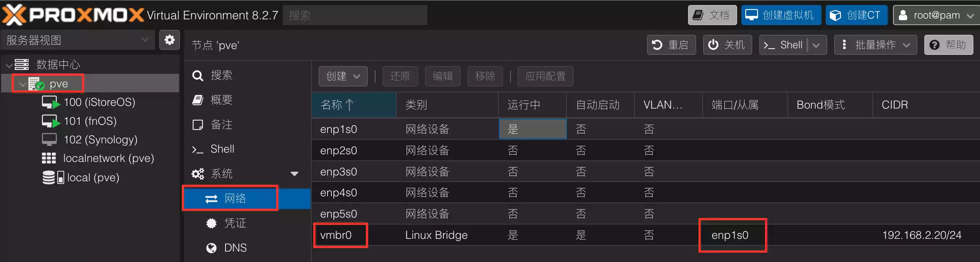Select VM 100 (iStoreOS) in tree
980x262 pixels.
(x=99, y=102)
